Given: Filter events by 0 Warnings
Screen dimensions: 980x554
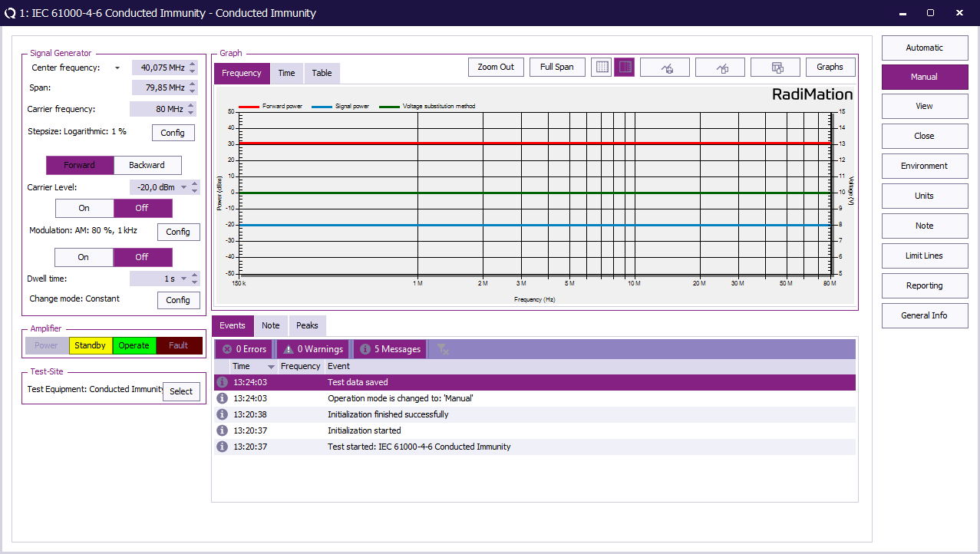Looking at the screenshot, I should click(x=312, y=349).
